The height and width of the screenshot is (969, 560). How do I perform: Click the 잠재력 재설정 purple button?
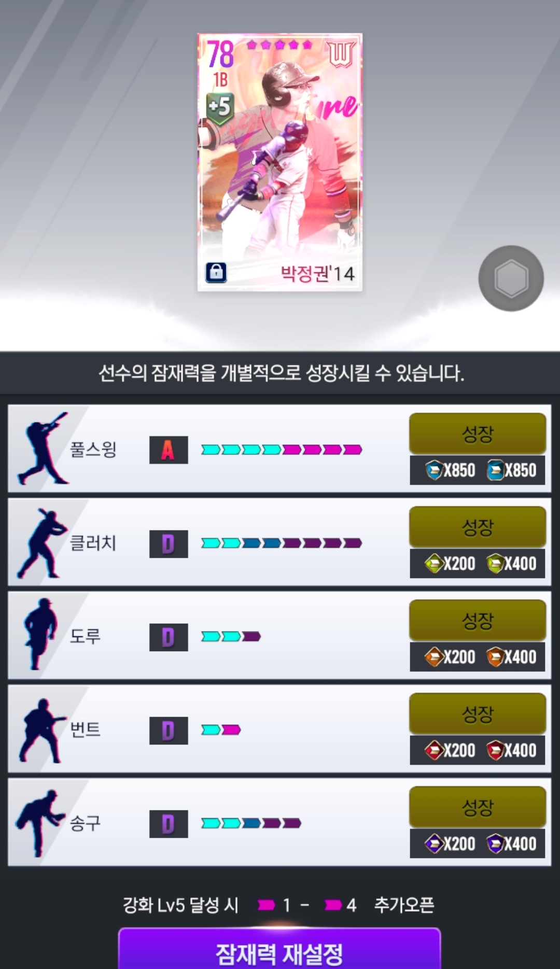pos(279,949)
